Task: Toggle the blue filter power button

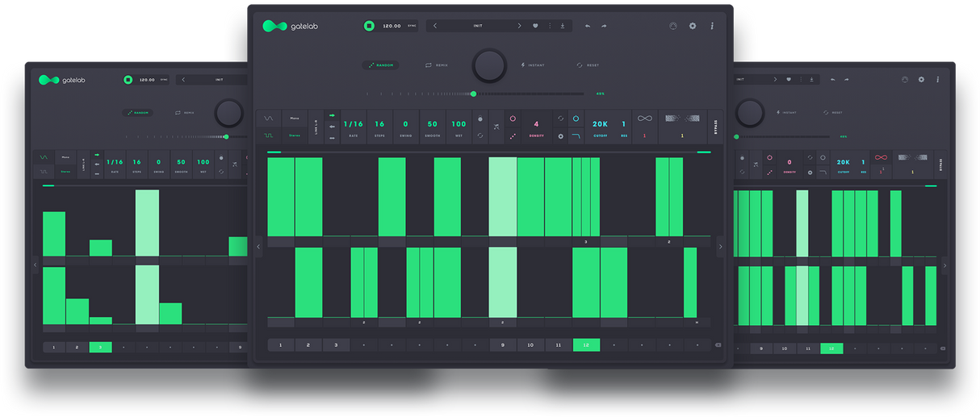Action: click(x=576, y=119)
